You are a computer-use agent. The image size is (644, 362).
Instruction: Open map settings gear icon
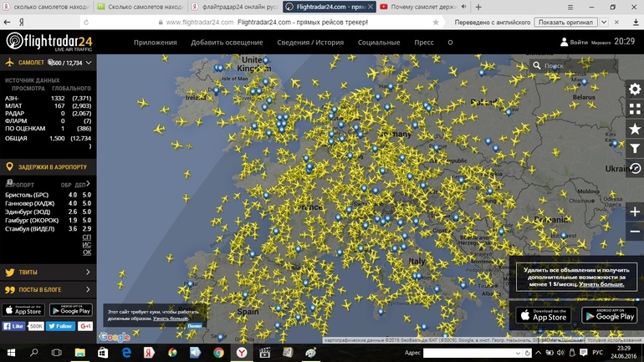[635, 89]
